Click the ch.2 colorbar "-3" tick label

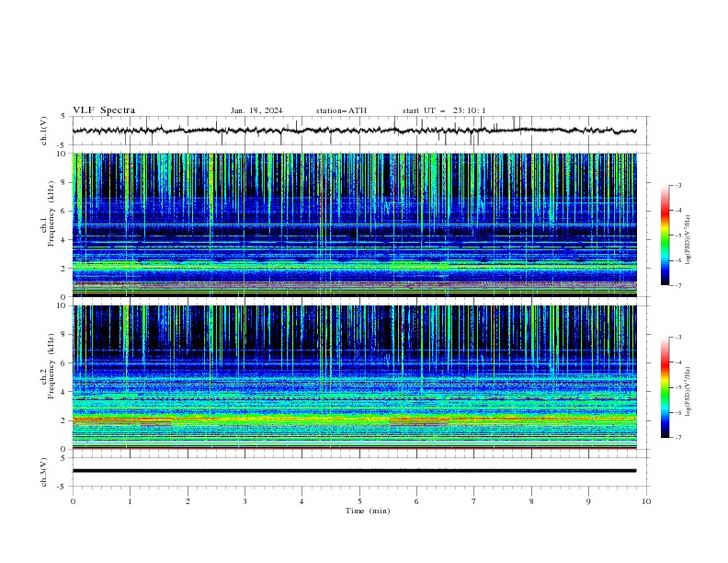coord(677,338)
